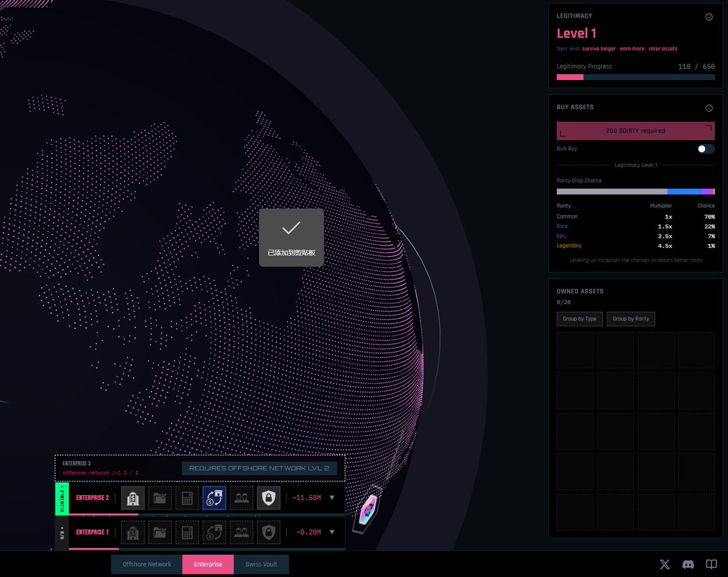Open Buy Assets info icon

pos(709,108)
